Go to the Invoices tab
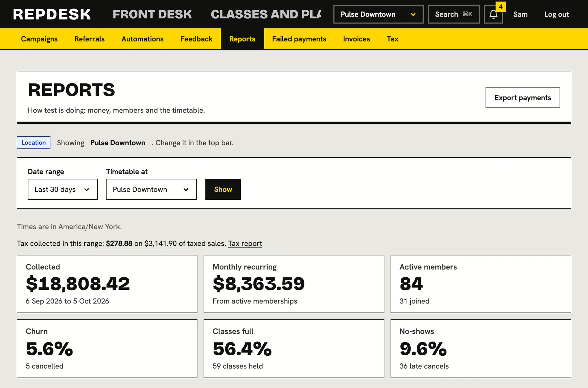The height and width of the screenshot is (388, 588). coord(356,39)
